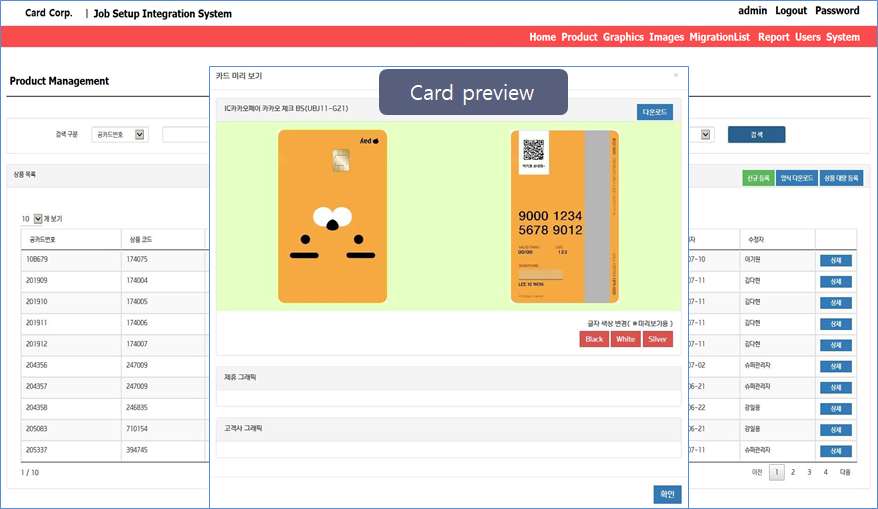Open detail for row 201910
Viewport: 878px width, 509px height.
835,303
